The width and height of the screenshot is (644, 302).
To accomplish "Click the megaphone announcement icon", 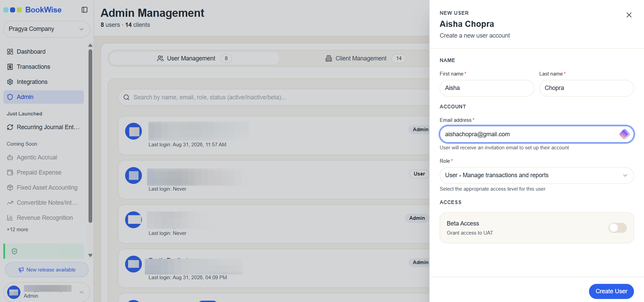I will pyautogui.click(x=21, y=270).
